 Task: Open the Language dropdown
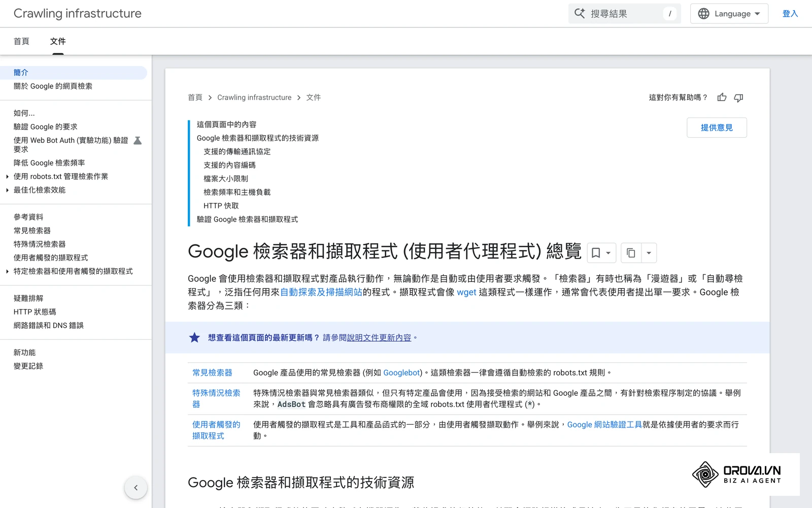[729, 14]
